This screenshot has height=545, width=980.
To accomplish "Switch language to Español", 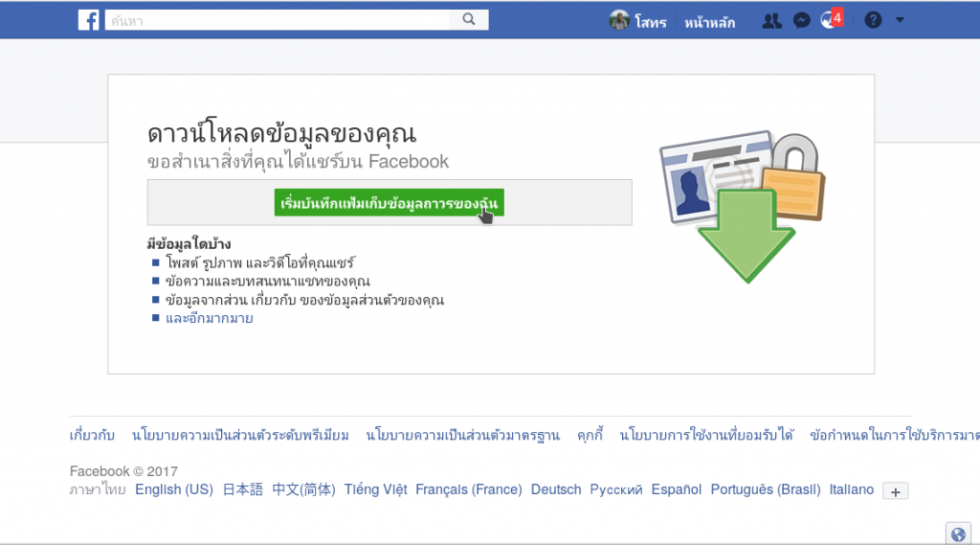I will tap(677, 489).
